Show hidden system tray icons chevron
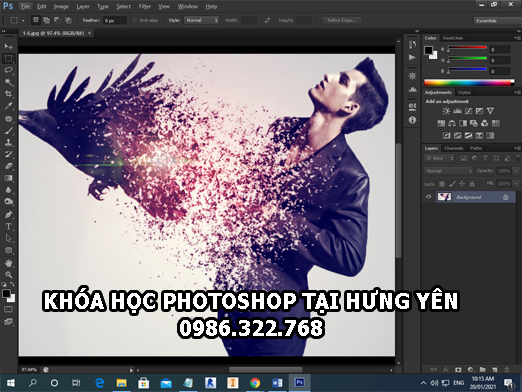Image resolution: width=522 pixels, height=392 pixels. [423, 383]
